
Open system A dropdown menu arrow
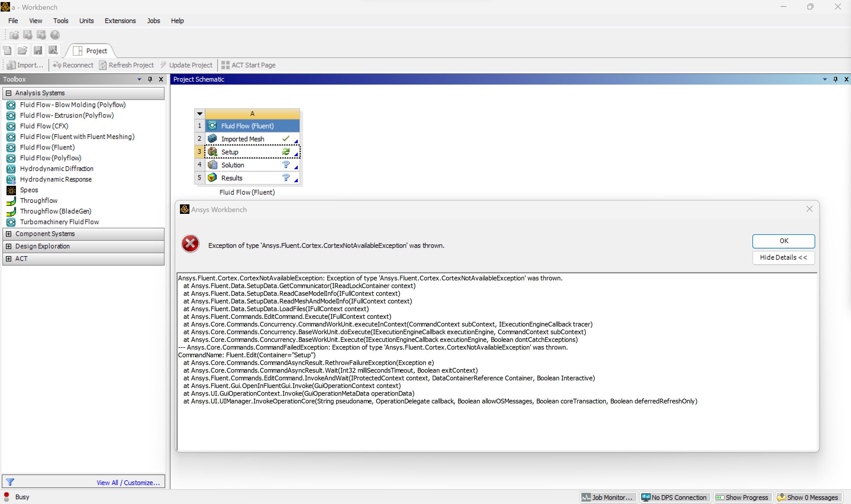click(200, 114)
